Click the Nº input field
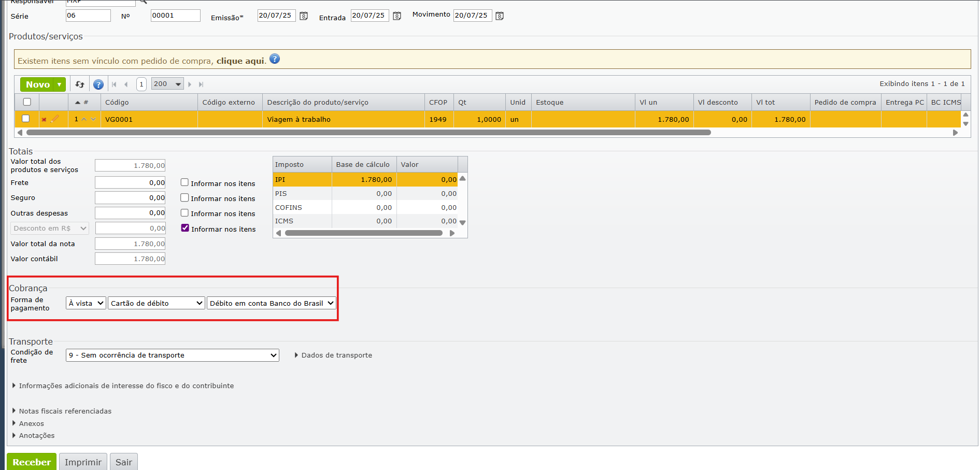This screenshot has height=470, width=980. tap(175, 16)
